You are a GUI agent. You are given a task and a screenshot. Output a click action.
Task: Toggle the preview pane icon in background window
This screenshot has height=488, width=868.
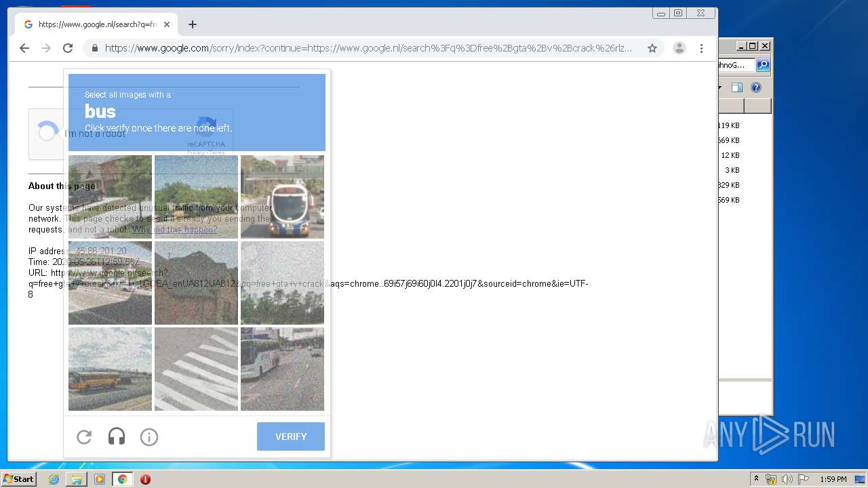[737, 87]
